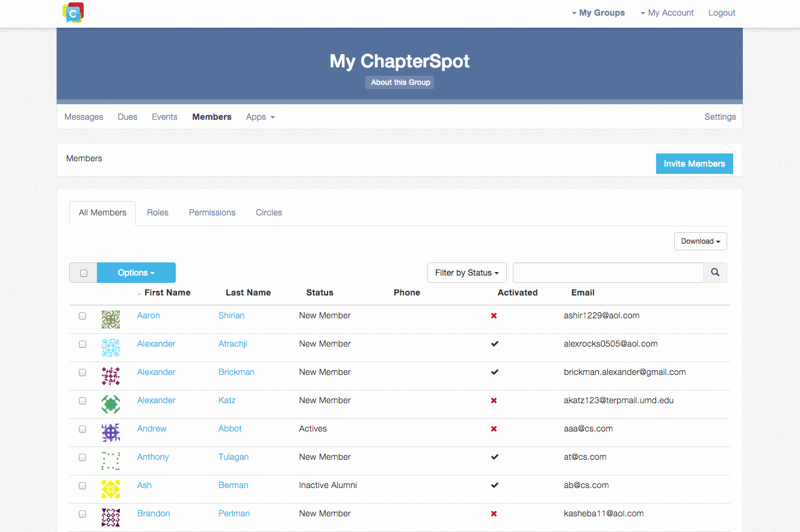The image size is (800, 532).
Task: Click the Logout link
Action: tap(722, 13)
